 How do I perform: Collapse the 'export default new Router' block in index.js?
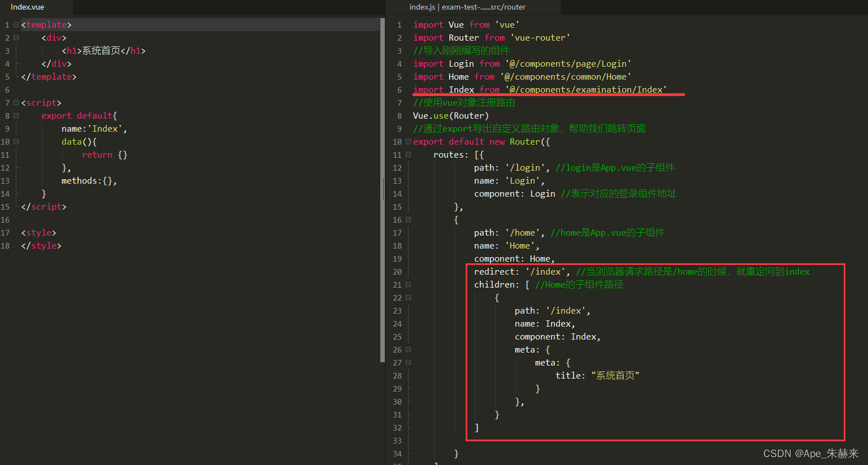click(x=408, y=142)
